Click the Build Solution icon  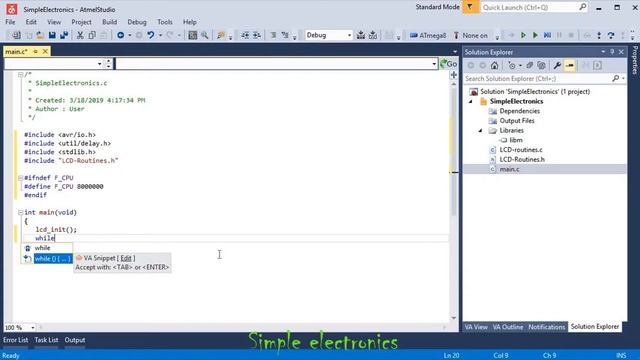361,35
